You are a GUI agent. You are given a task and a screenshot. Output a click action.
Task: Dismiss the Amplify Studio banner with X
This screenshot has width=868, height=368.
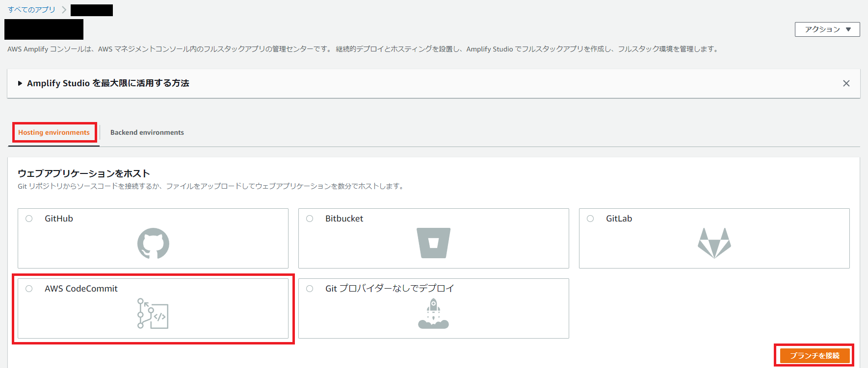coord(846,83)
